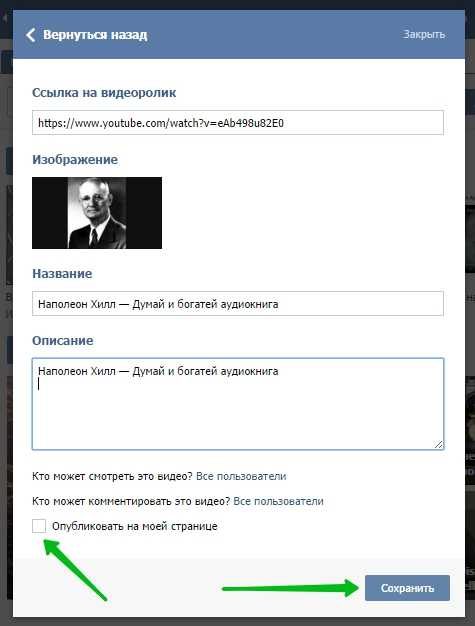
Task: Focus the Описание description text area
Action: pyautogui.click(x=238, y=404)
